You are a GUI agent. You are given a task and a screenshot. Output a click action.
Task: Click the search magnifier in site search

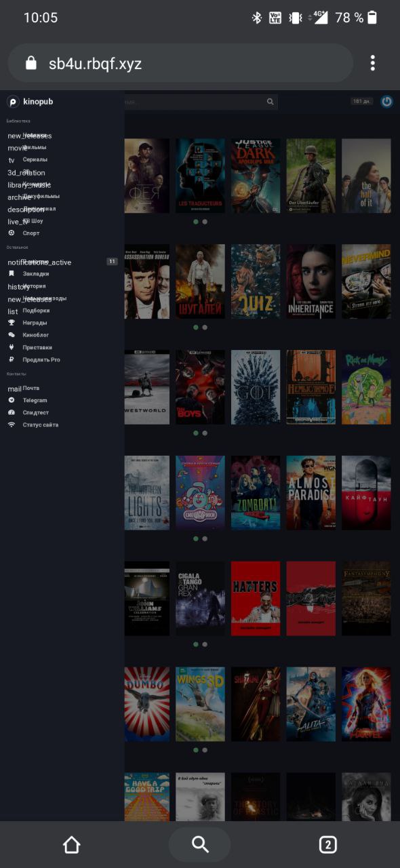tap(271, 102)
